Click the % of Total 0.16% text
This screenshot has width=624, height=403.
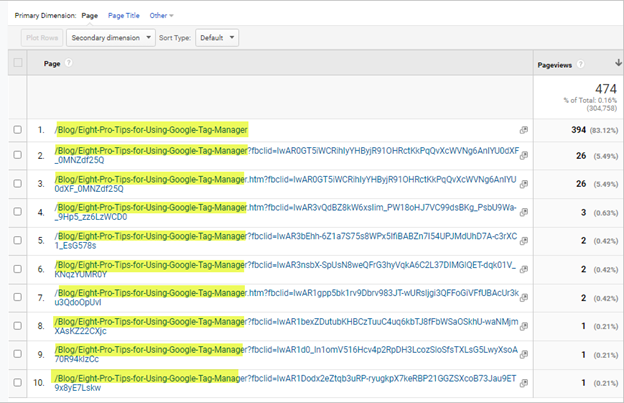[x=590, y=100]
